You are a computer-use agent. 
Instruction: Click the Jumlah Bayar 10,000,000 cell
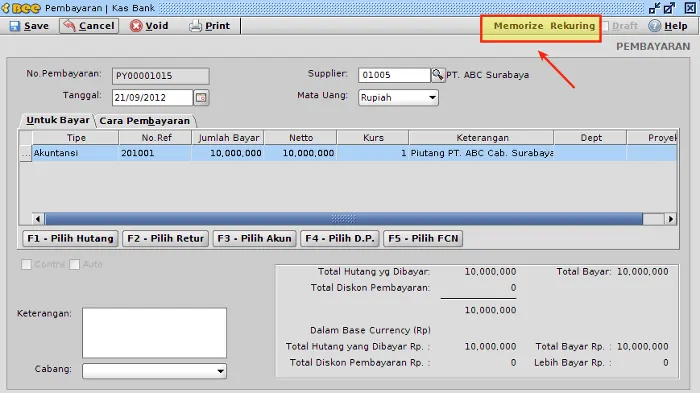click(228, 153)
